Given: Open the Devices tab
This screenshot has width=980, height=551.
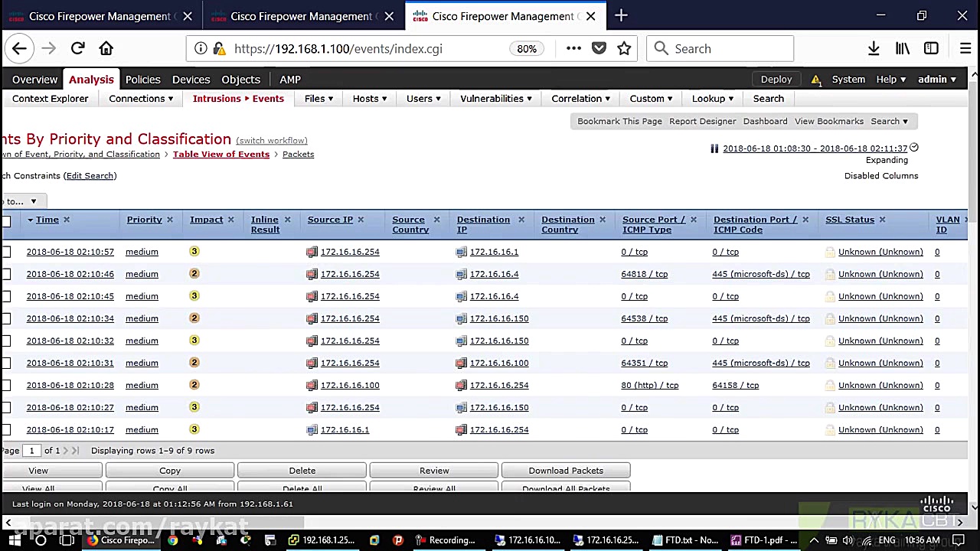Looking at the screenshot, I should point(191,79).
